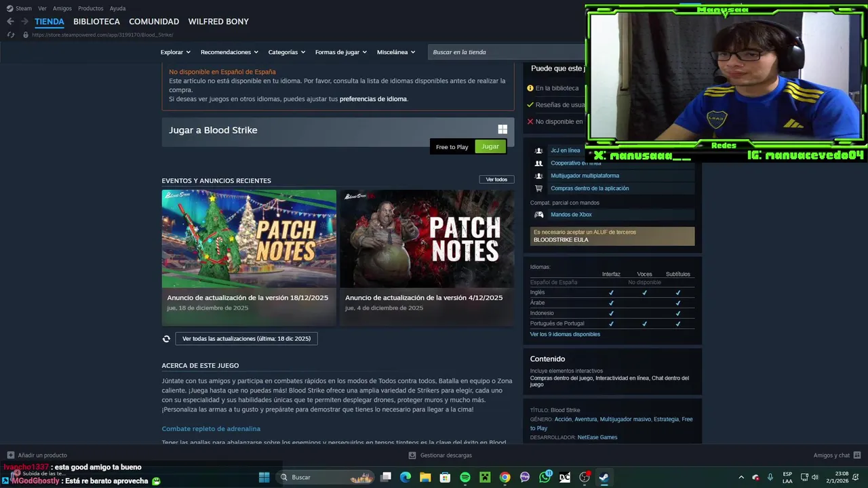Screen dimensions: 868x488
Task: Click the refresh icon beside Ver todas las actualizaciones
Action: (x=166, y=339)
